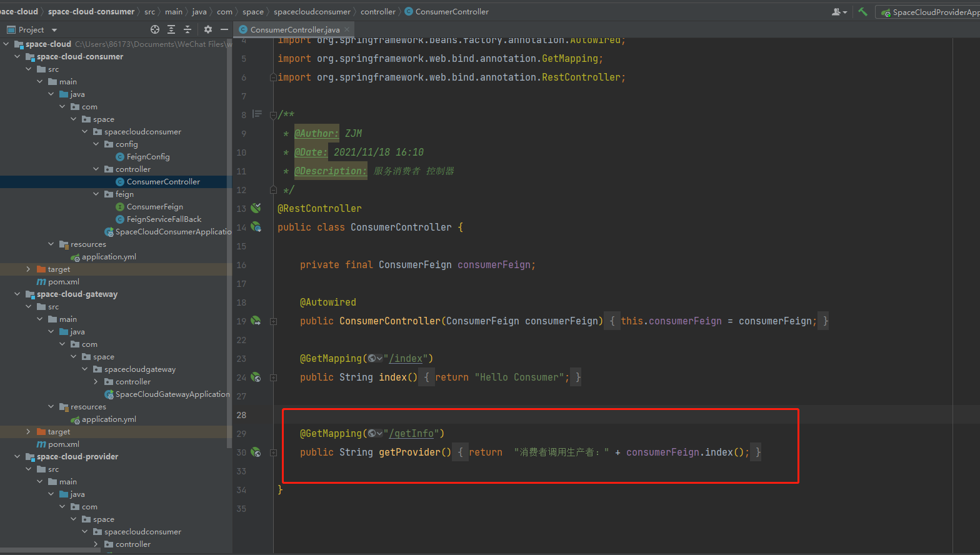Click spacecloudconsumer in the breadcrumb path
The width and height of the screenshot is (980, 555).
coord(312,12)
